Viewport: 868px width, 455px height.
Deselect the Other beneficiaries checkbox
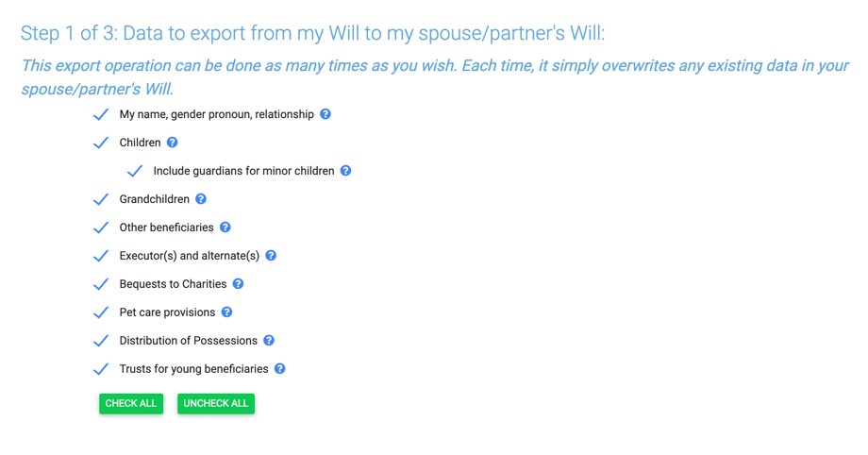tap(101, 228)
